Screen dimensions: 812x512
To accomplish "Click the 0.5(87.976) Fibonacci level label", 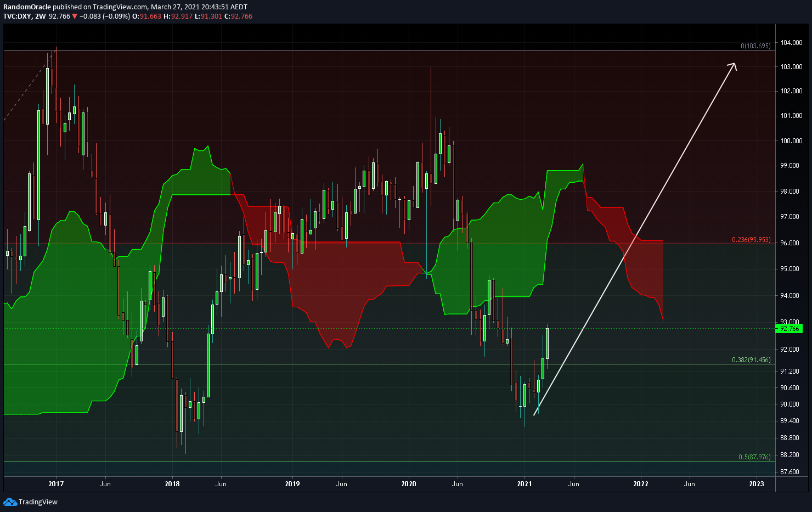I will pyautogui.click(x=754, y=457).
